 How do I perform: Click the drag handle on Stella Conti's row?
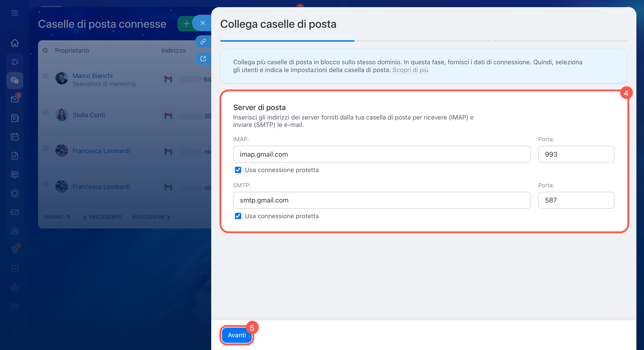pos(45,112)
